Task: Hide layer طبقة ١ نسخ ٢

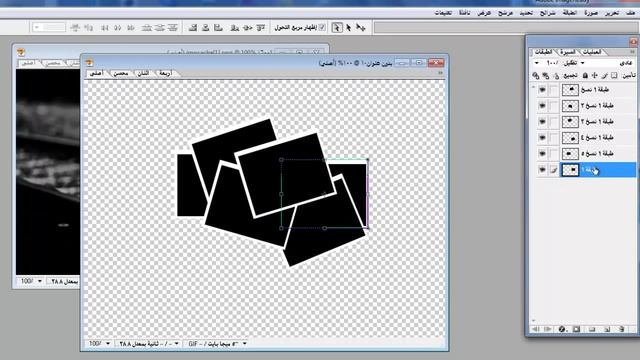Action: (542, 106)
